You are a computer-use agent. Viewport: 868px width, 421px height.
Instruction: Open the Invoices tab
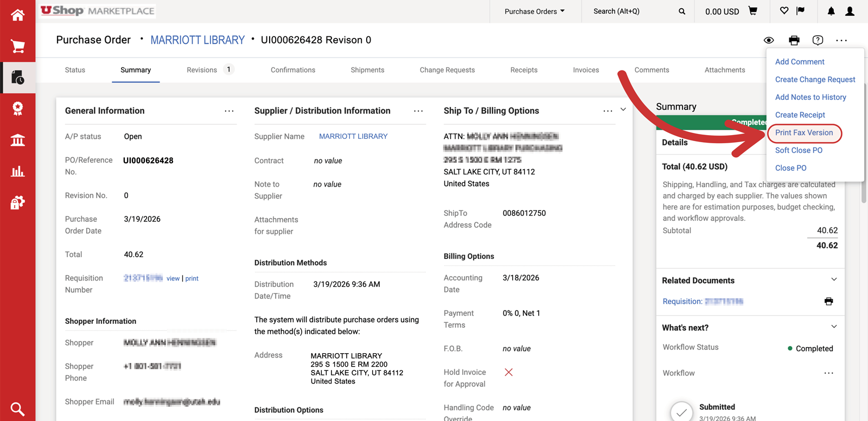(586, 70)
